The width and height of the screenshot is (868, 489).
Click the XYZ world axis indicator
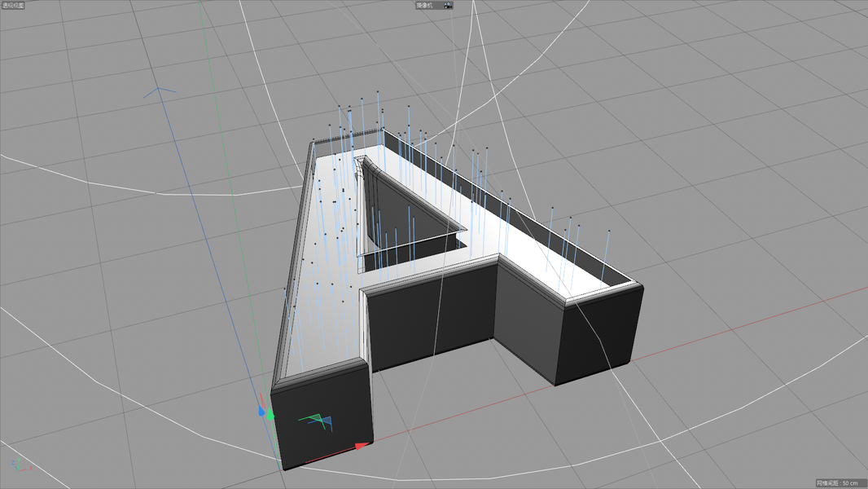click(x=21, y=465)
